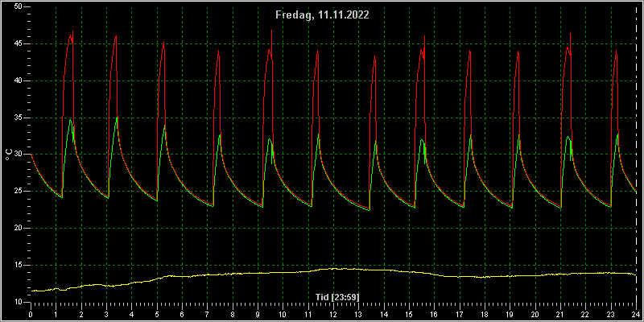Click hour 0 on time axis
The width and height of the screenshot is (644, 322).
click(31, 314)
